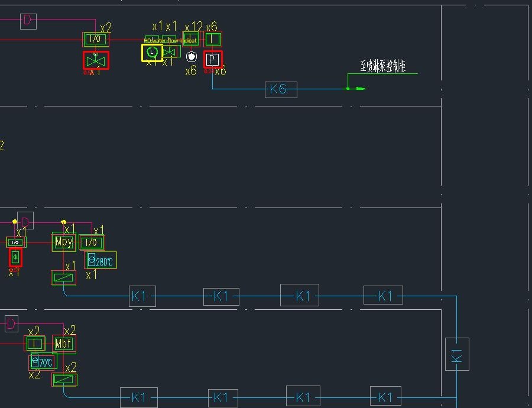The height and width of the screenshot is (408, 532).
Task: Select the module box left of Mbf
Action: [35, 344]
